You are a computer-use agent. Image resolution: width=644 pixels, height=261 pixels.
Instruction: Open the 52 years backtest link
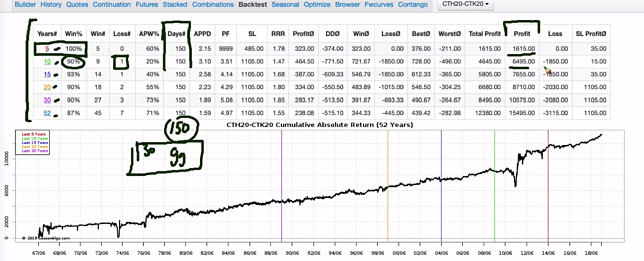(x=47, y=113)
